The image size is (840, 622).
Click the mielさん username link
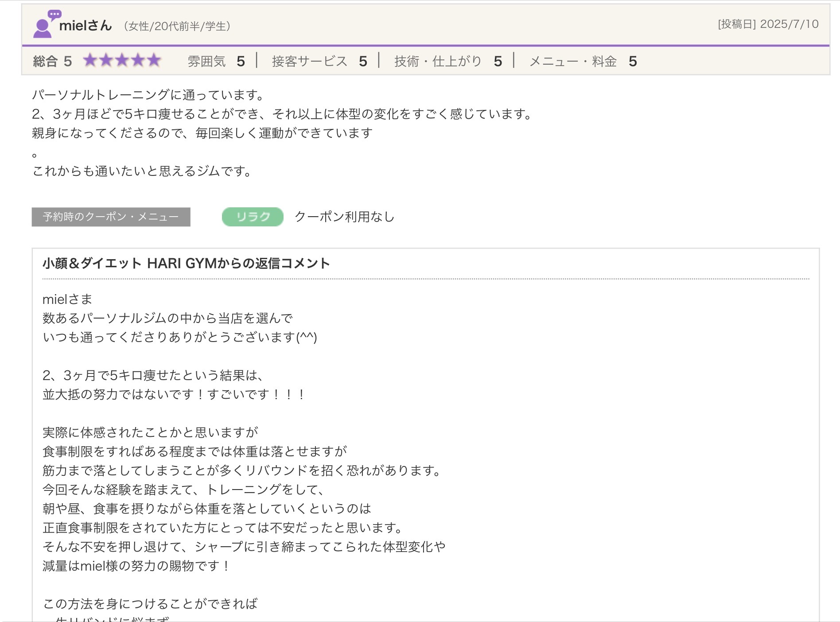point(85,26)
